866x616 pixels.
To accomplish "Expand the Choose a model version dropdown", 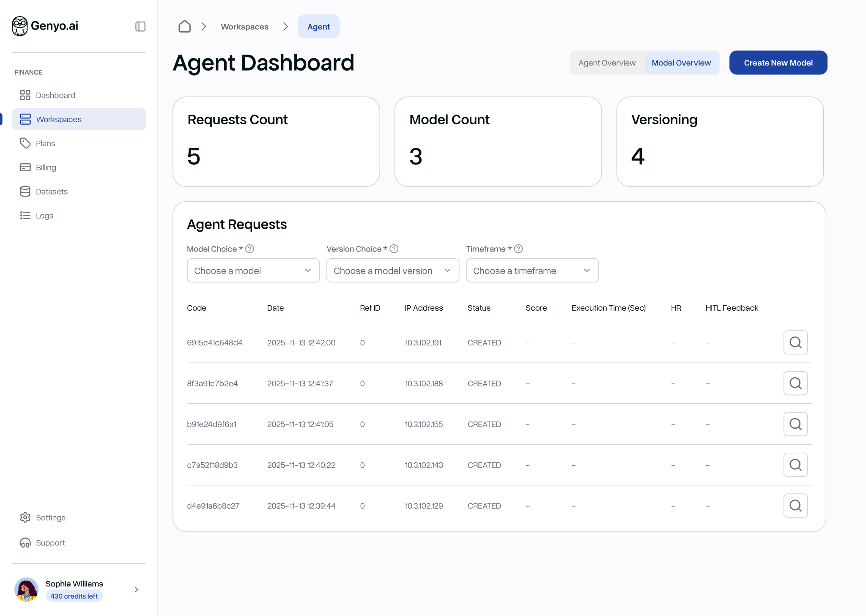I will point(392,271).
